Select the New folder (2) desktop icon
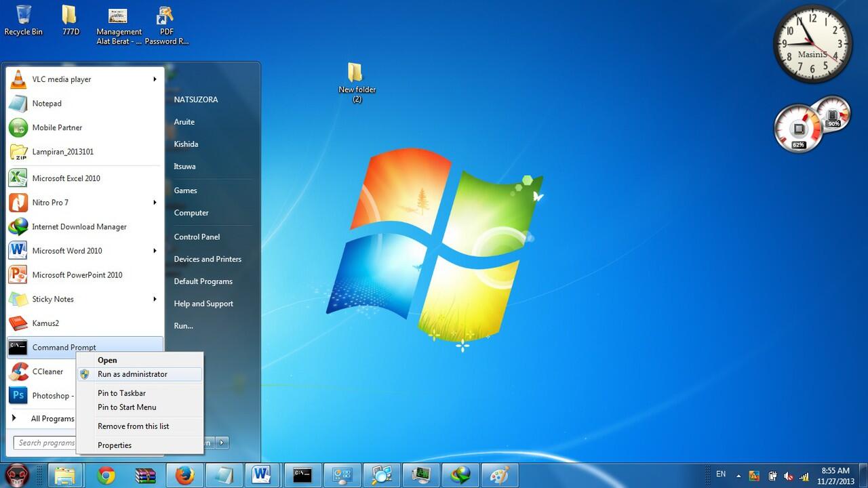868x488 pixels. point(357,83)
